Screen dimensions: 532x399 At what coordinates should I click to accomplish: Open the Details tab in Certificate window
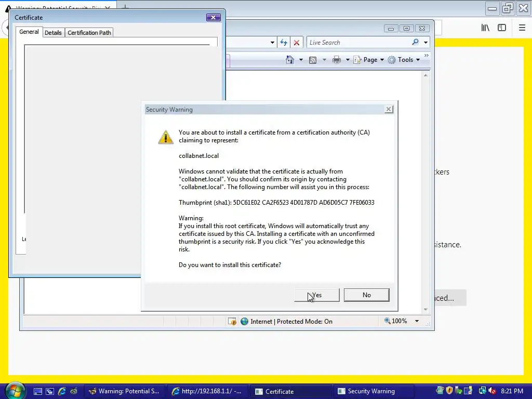tap(53, 33)
